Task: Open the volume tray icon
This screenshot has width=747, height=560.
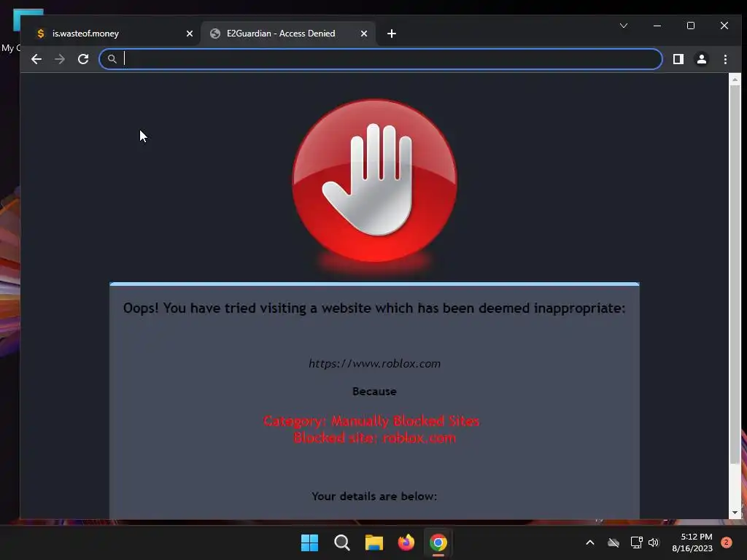Action: click(653, 542)
